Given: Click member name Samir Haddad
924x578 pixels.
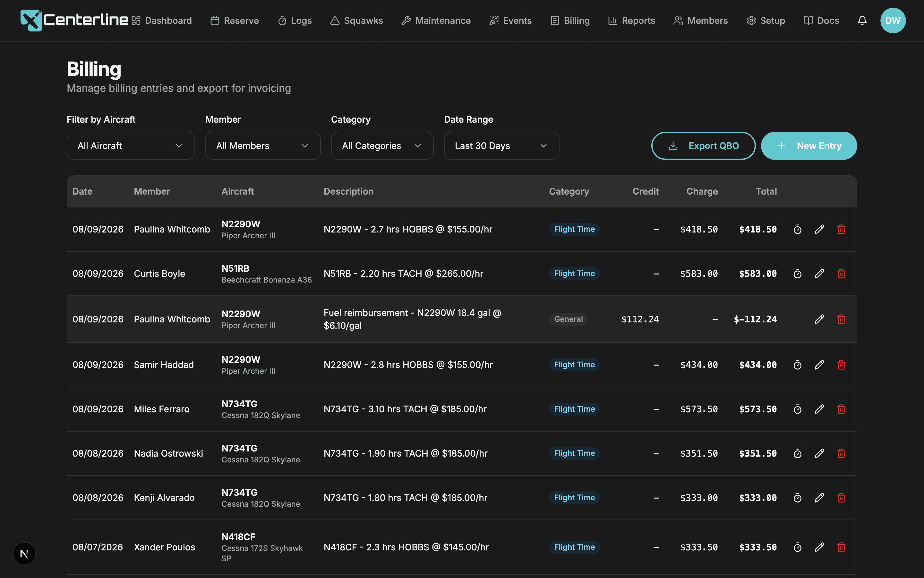Looking at the screenshot, I should (x=164, y=365).
